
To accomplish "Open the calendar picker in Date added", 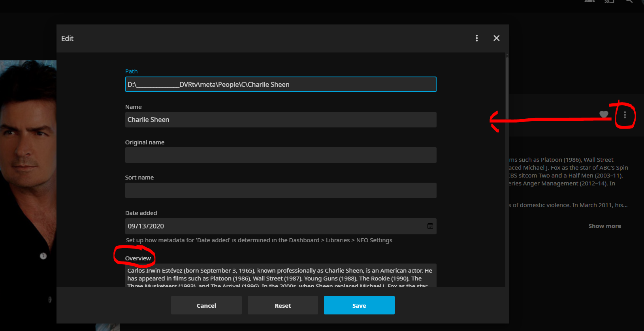I will tap(430, 226).
